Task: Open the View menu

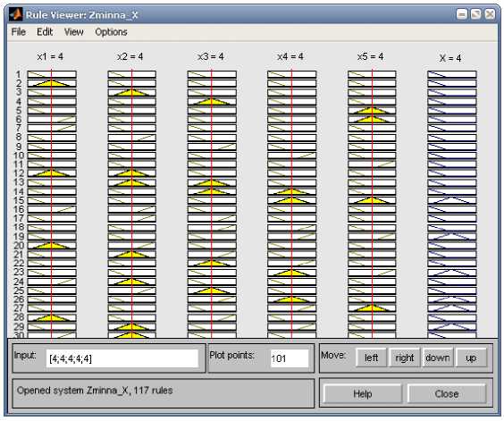Action: point(73,32)
